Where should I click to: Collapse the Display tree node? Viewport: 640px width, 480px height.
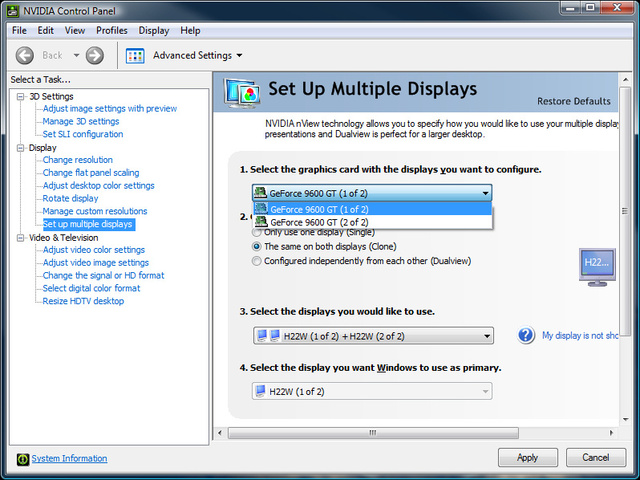(x=20, y=148)
